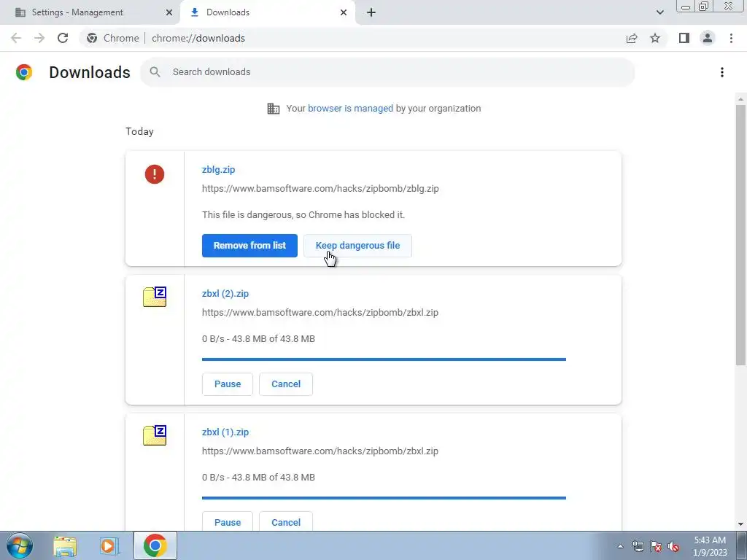747x560 pixels.
Task: Click the search magnifier icon
Action: [155, 72]
